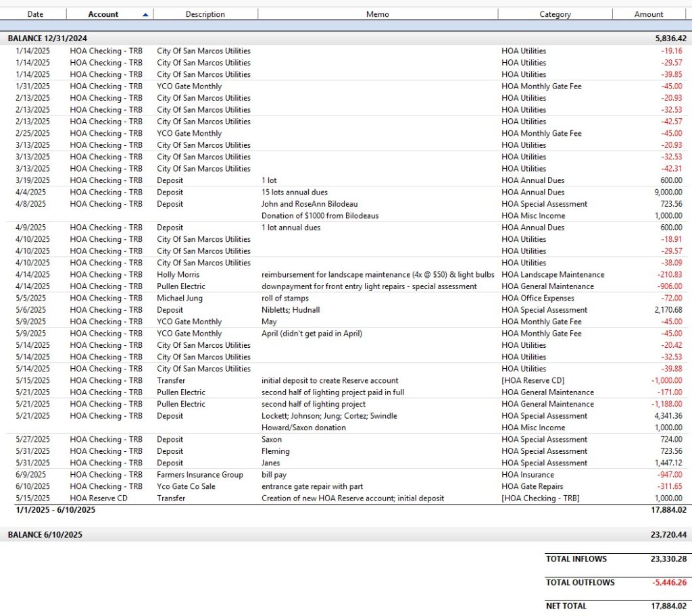
Task: Open the [HOA Reserve CD] transfer category
Action: [533, 380]
